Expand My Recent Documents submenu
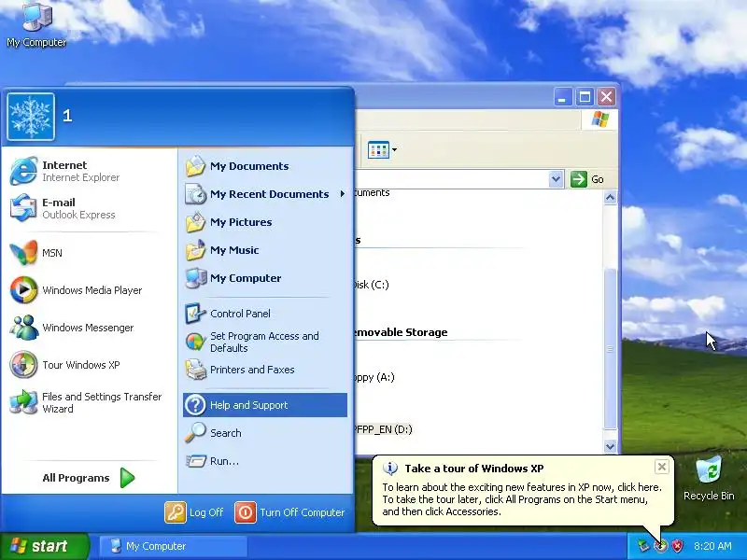The image size is (747, 560). point(265,194)
